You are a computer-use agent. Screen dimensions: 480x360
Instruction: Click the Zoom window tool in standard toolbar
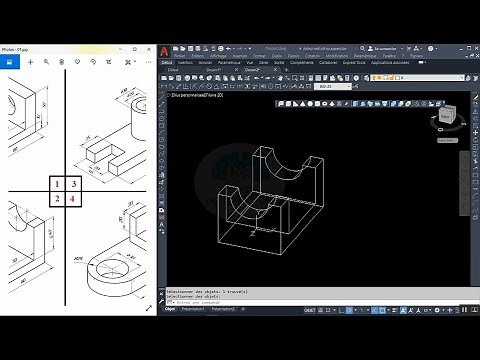point(295,78)
